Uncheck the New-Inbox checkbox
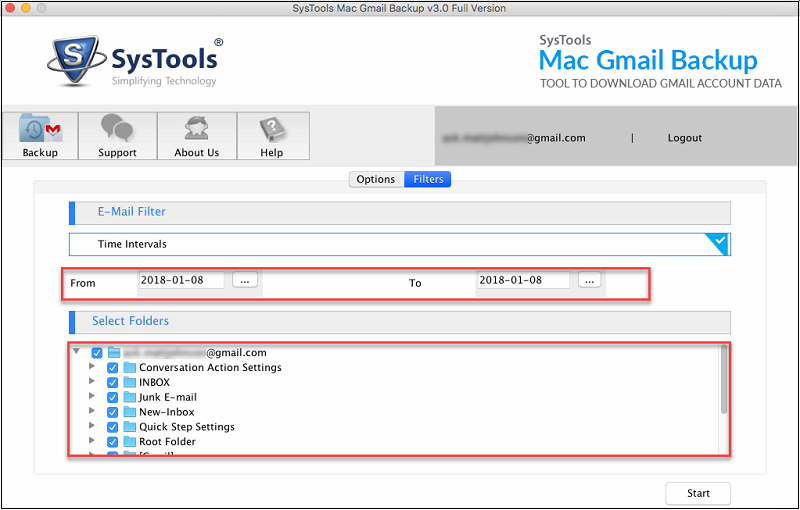The height and width of the screenshot is (510, 800). [x=113, y=412]
